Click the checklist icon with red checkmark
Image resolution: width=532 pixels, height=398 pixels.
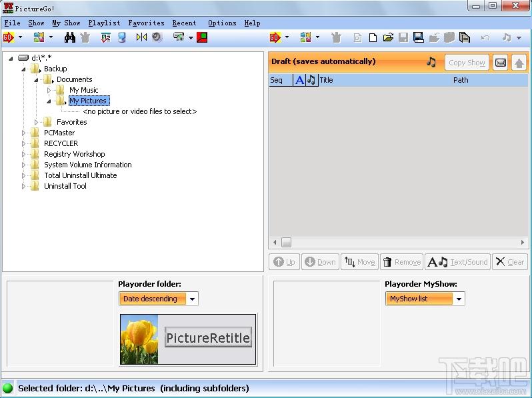point(106,37)
